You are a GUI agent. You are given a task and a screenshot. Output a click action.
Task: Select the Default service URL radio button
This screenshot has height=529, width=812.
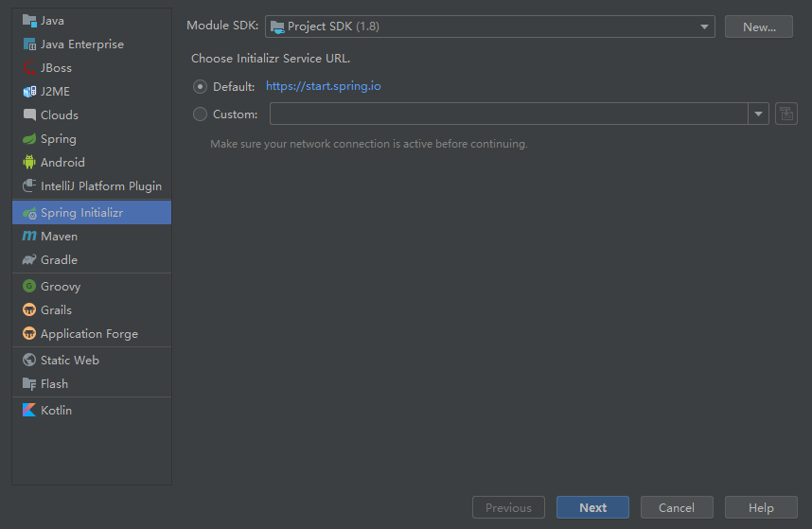(x=200, y=87)
